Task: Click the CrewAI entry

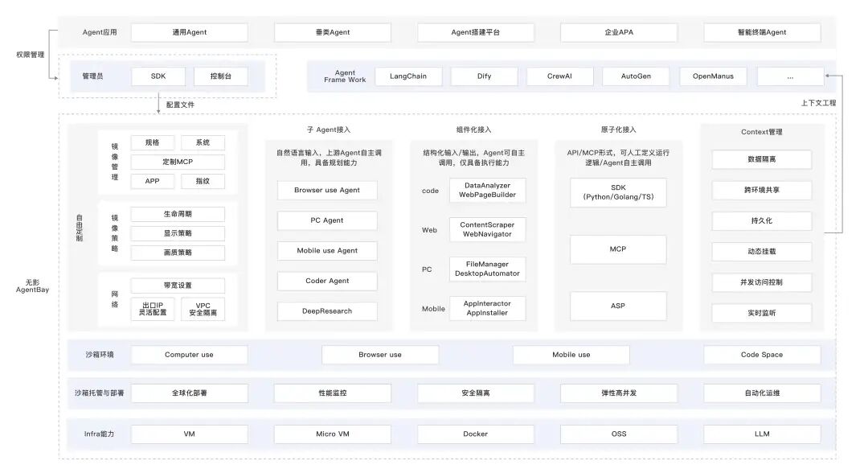Action: coord(559,76)
